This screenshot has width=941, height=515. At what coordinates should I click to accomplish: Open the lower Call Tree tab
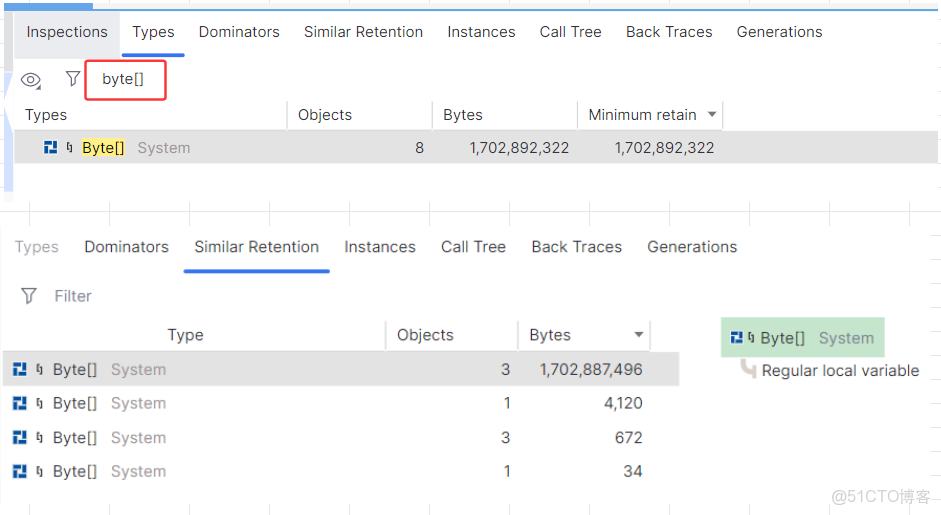point(473,247)
